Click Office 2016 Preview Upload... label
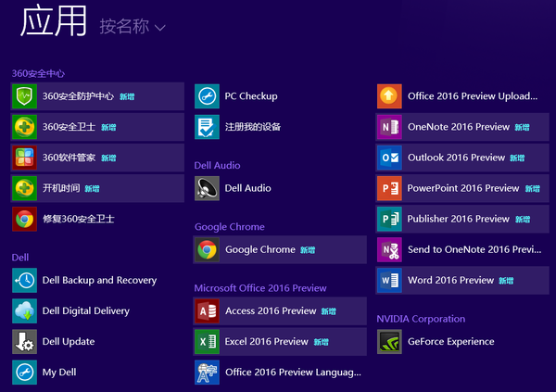556x392 pixels. coord(473,96)
